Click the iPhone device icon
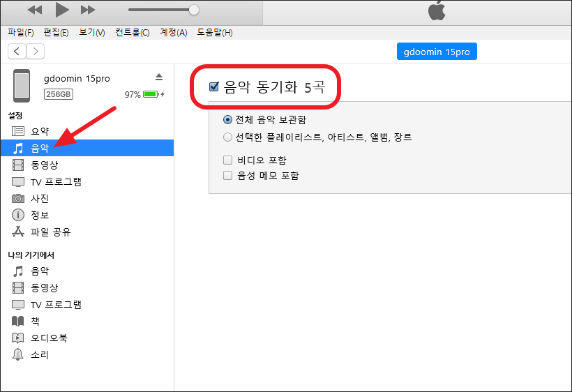 coord(22,86)
